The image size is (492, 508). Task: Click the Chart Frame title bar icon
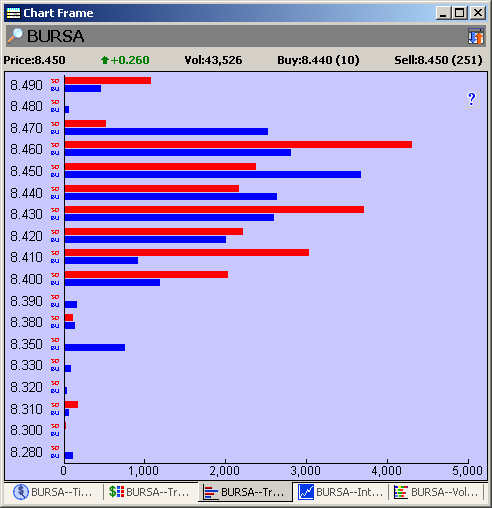[x=13, y=13]
